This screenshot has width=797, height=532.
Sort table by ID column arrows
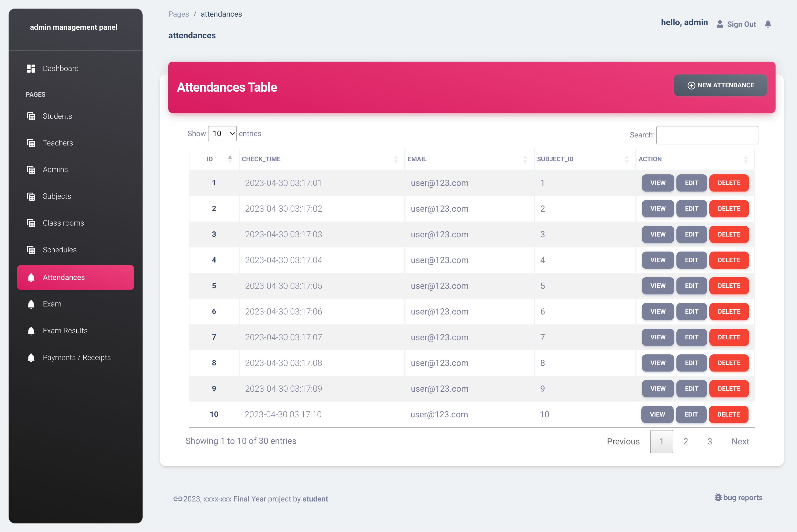pos(230,159)
